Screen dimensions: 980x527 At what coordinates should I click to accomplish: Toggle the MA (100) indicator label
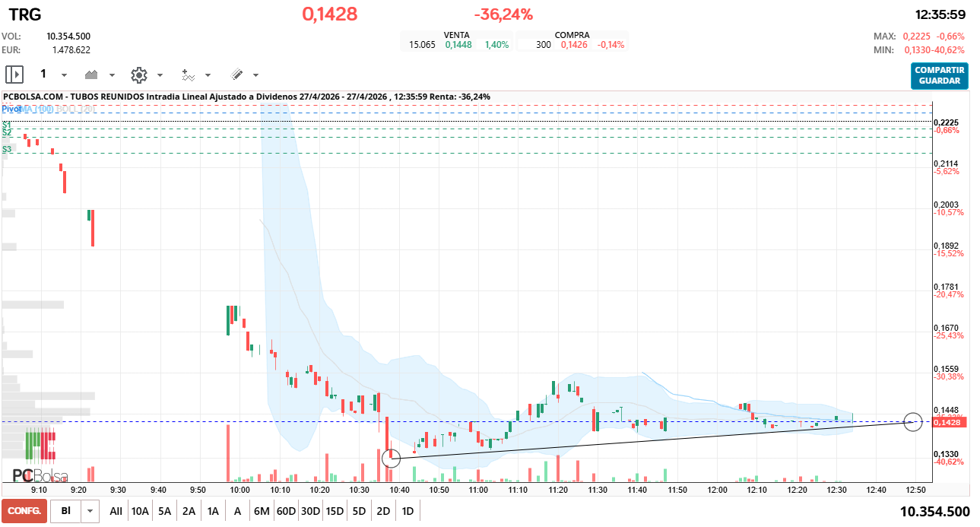pyautogui.click(x=36, y=110)
